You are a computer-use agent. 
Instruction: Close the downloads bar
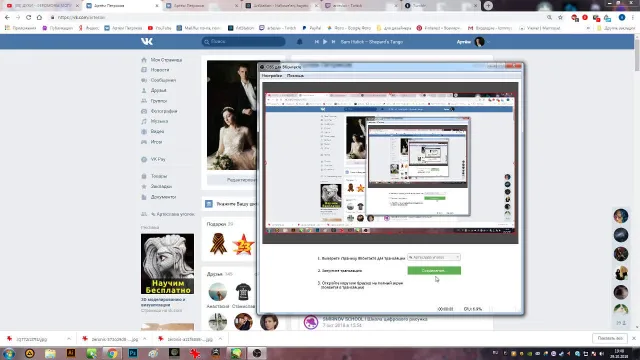tap(633, 338)
